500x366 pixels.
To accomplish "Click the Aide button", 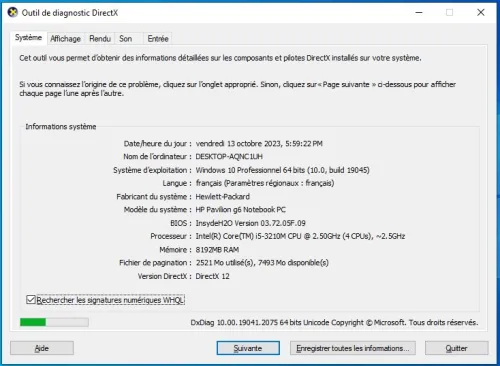I will tap(42, 348).
